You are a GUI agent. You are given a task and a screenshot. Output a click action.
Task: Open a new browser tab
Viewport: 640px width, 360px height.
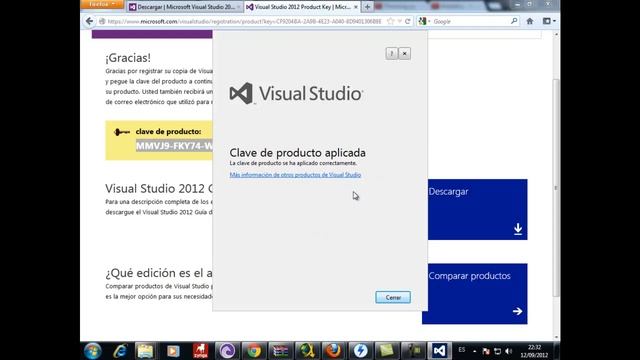coord(367,7)
